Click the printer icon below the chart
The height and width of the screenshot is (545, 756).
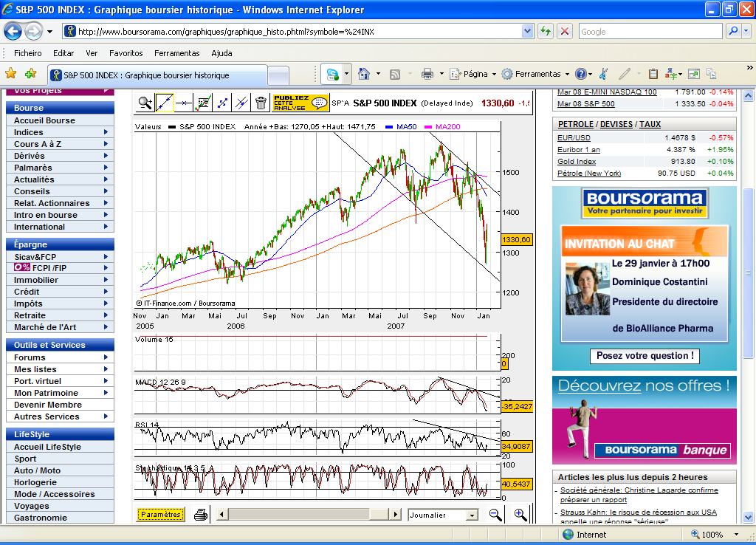pos(201,515)
